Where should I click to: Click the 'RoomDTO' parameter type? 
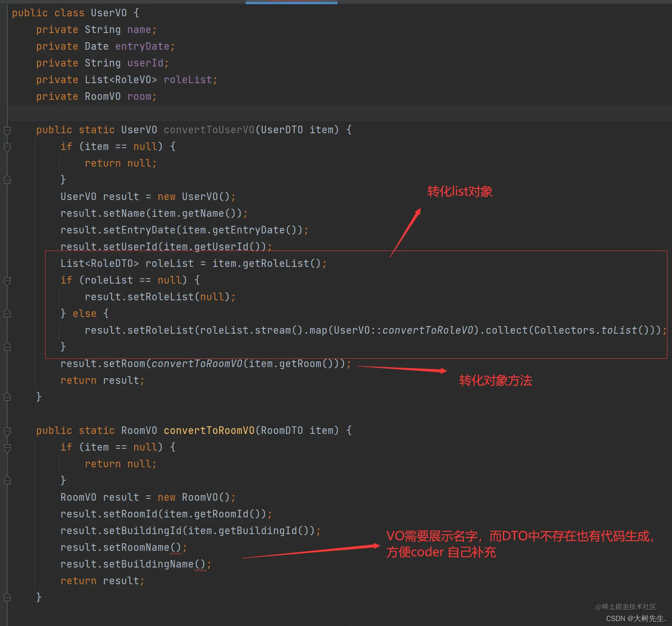coord(282,430)
